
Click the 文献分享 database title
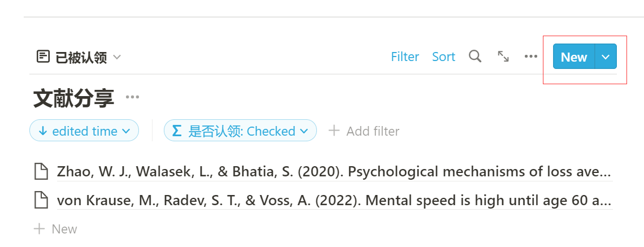74,98
